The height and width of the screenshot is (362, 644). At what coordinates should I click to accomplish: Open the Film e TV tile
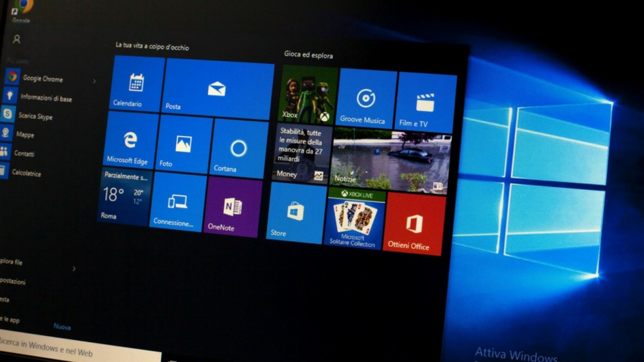click(426, 103)
